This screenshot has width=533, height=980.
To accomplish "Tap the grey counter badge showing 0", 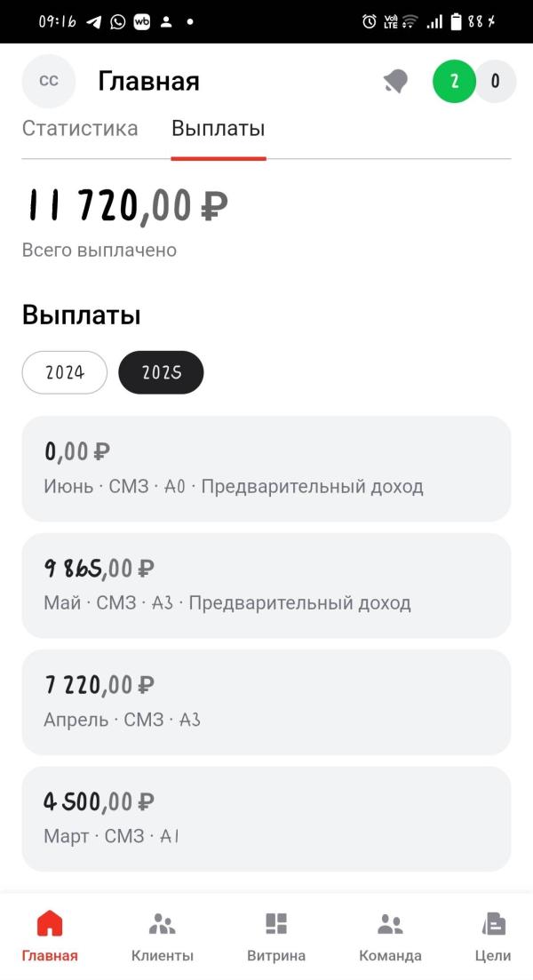I will coord(496,81).
